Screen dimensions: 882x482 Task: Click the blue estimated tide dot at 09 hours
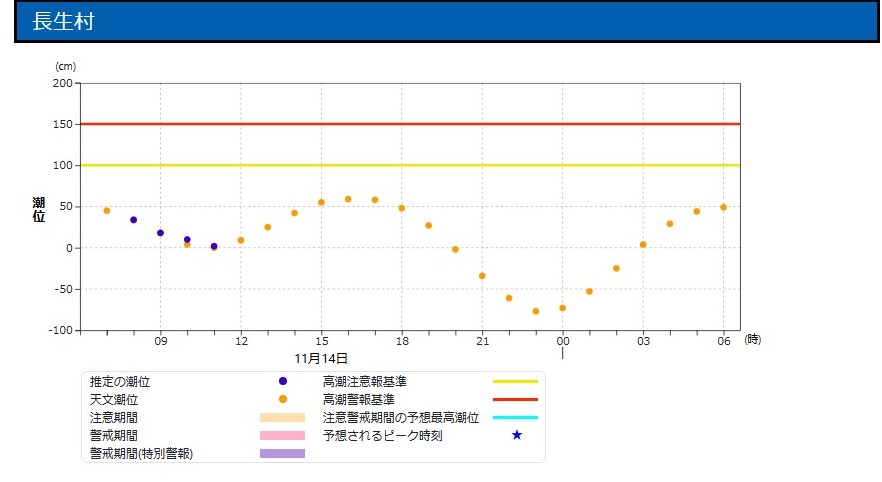160,233
